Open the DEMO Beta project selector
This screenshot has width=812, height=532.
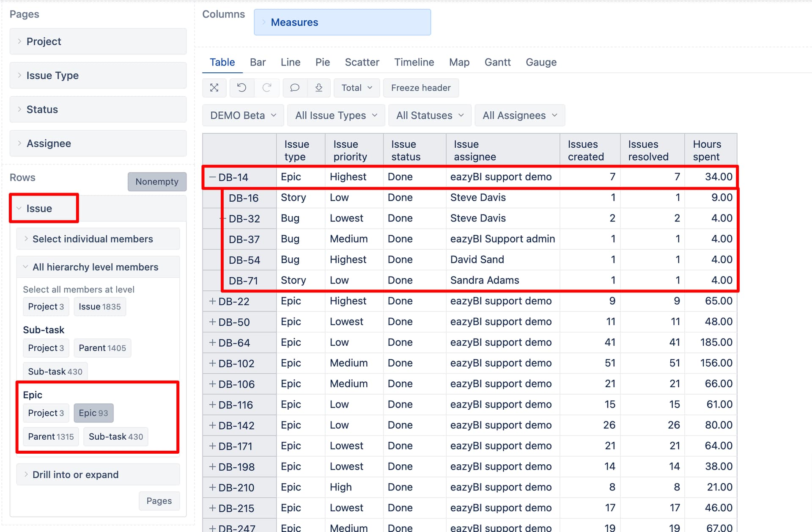pyautogui.click(x=242, y=115)
